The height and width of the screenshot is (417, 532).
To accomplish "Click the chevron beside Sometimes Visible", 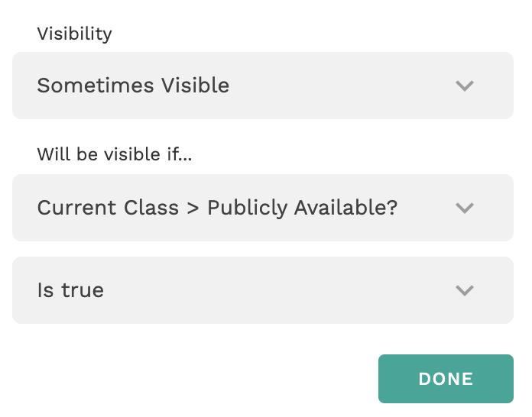I will click(x=465, y=86).
